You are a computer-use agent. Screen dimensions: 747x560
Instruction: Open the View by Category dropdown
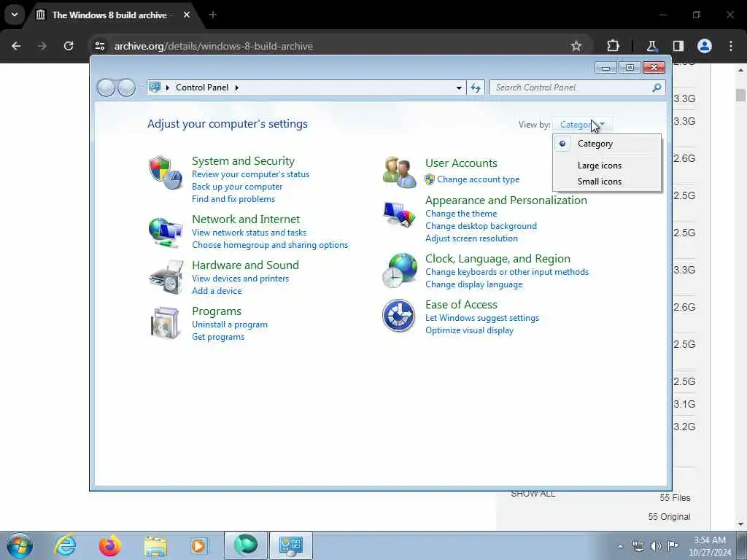point(582,124)
